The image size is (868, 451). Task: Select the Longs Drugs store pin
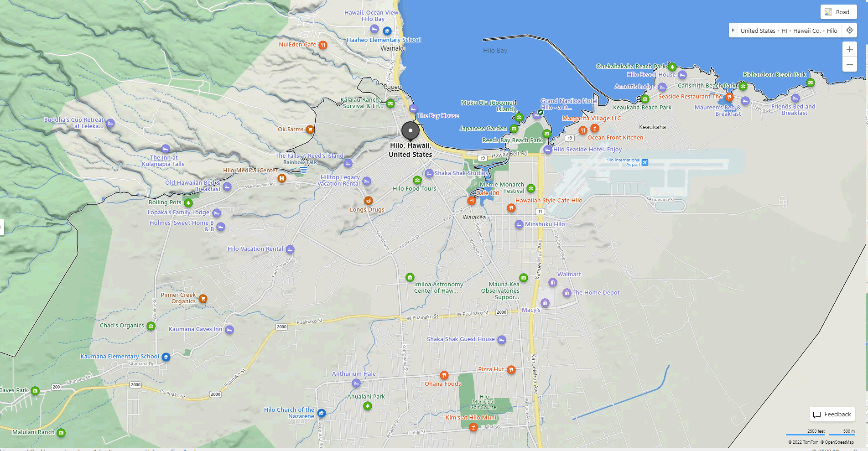[x=368, y=201]
